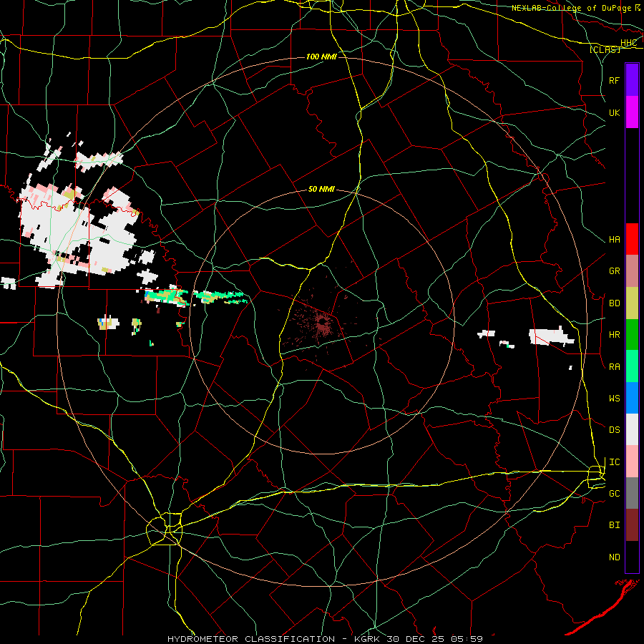Click the BI brown legend color swatch
644x644 pixels.
(x=632, y=525)
